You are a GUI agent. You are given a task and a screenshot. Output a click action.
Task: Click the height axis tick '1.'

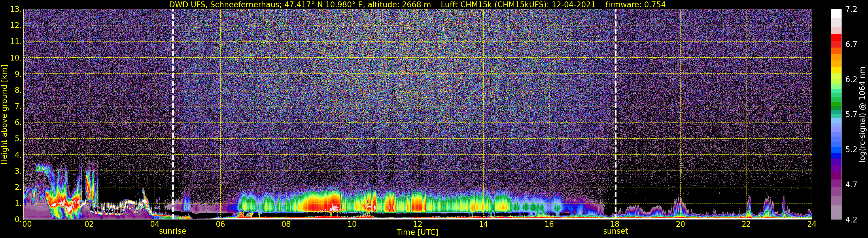tap(18, 204)
